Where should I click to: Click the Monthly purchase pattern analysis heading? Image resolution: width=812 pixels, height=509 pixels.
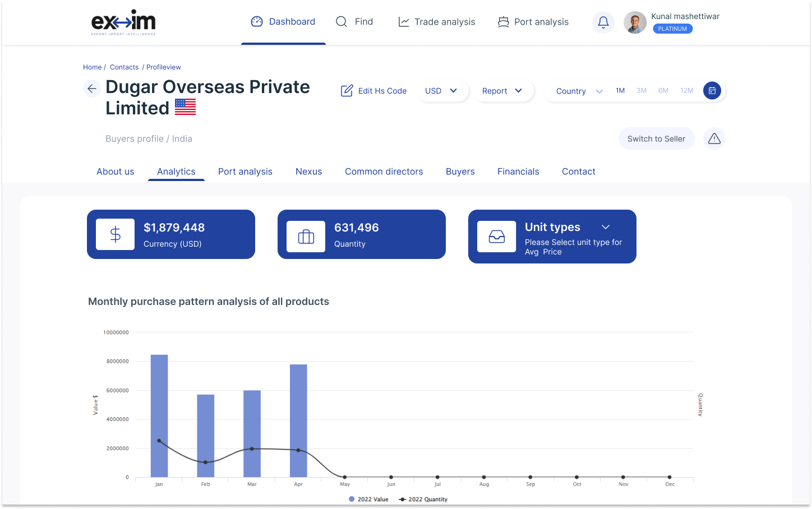(209, 302)
